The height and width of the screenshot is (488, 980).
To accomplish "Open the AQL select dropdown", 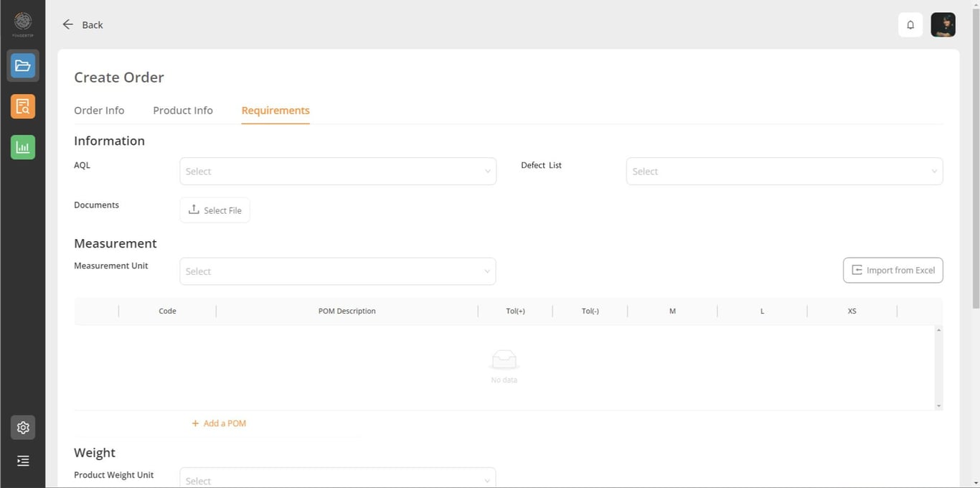I will 338,172.
